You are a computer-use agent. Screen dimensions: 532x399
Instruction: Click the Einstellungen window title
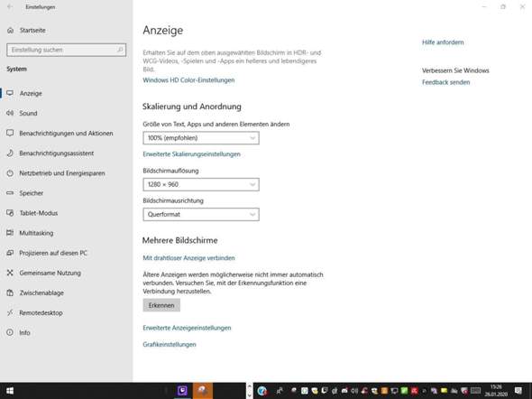41,7
